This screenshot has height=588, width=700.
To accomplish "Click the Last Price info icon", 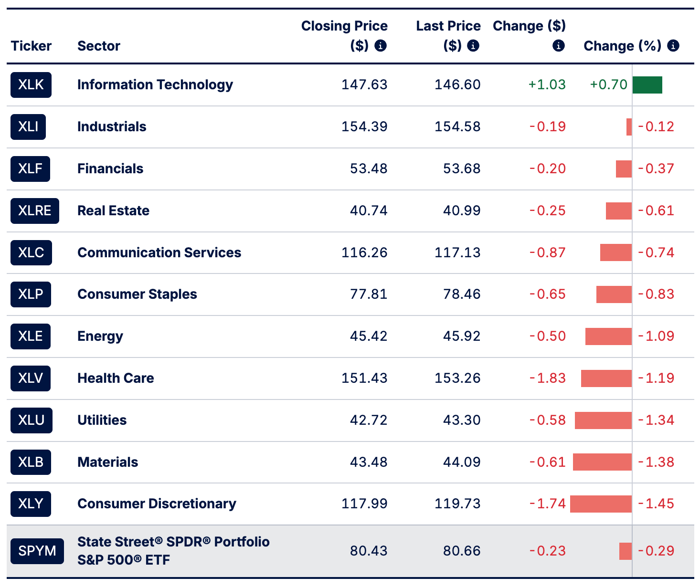I will (x=473, y=46).
